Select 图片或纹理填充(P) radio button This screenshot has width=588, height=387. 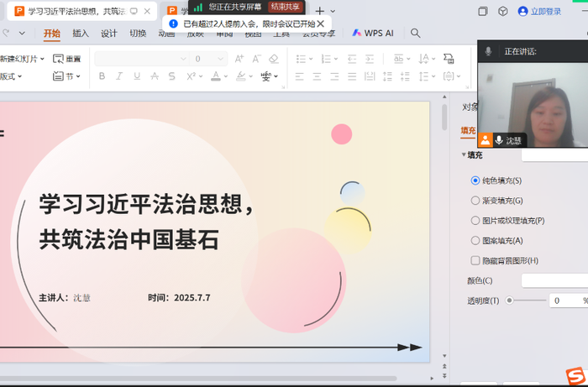(x=475, y=221)
